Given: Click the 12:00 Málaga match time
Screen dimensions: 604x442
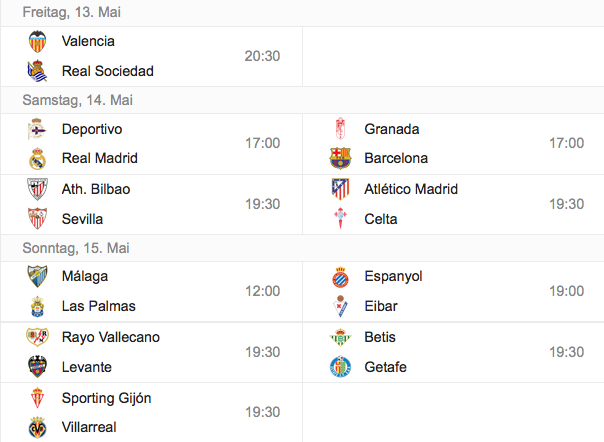Looking at the screenshot, I should (263, 291).
